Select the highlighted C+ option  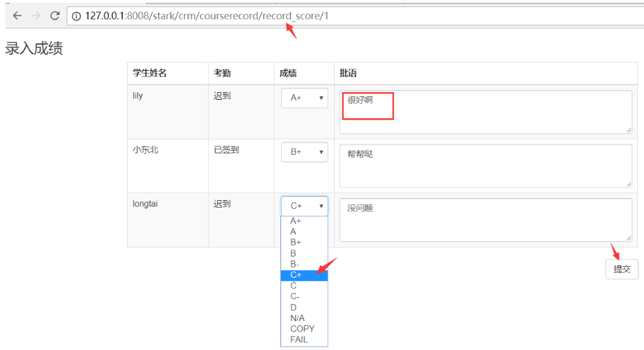tap(304, 275)
